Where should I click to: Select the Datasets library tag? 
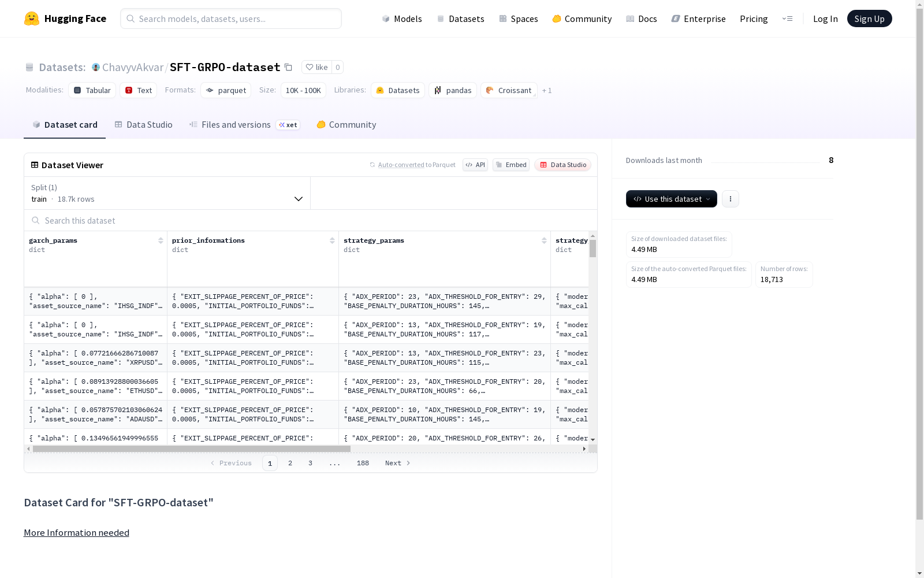398,90
